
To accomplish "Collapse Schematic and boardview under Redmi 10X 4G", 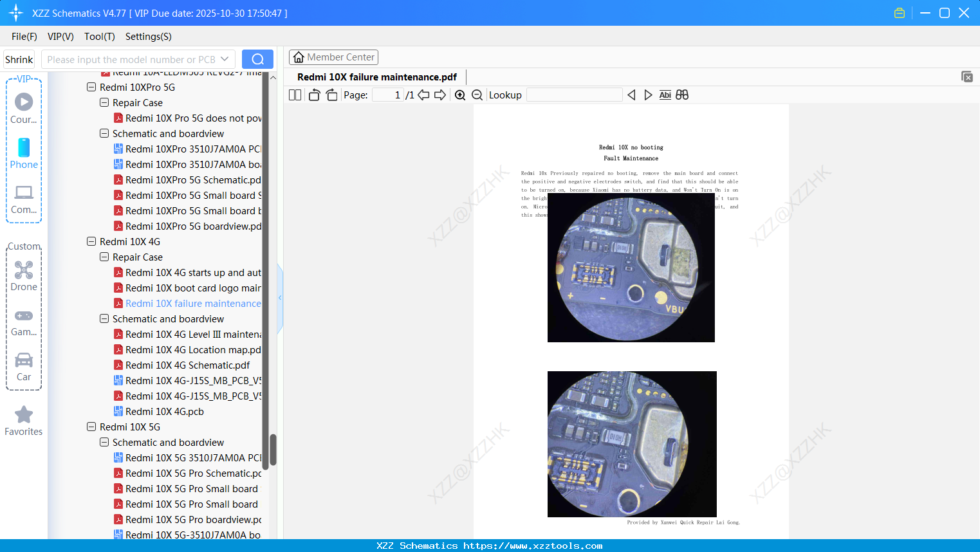I will coord(104,318).
